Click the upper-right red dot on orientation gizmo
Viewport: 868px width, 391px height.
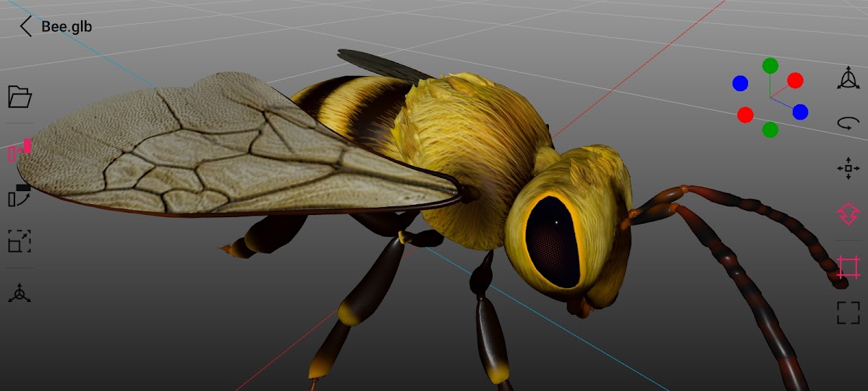click(x=795, y=80)
